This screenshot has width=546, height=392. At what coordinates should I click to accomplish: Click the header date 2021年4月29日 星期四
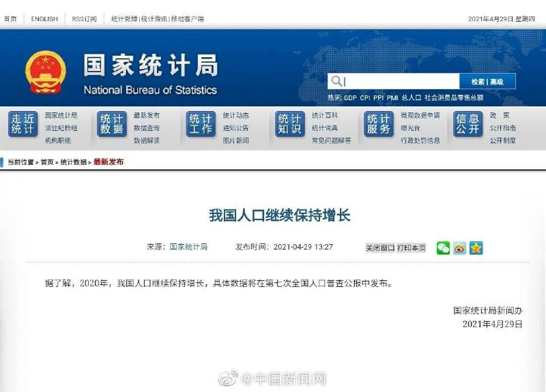(x=502, y=19)
